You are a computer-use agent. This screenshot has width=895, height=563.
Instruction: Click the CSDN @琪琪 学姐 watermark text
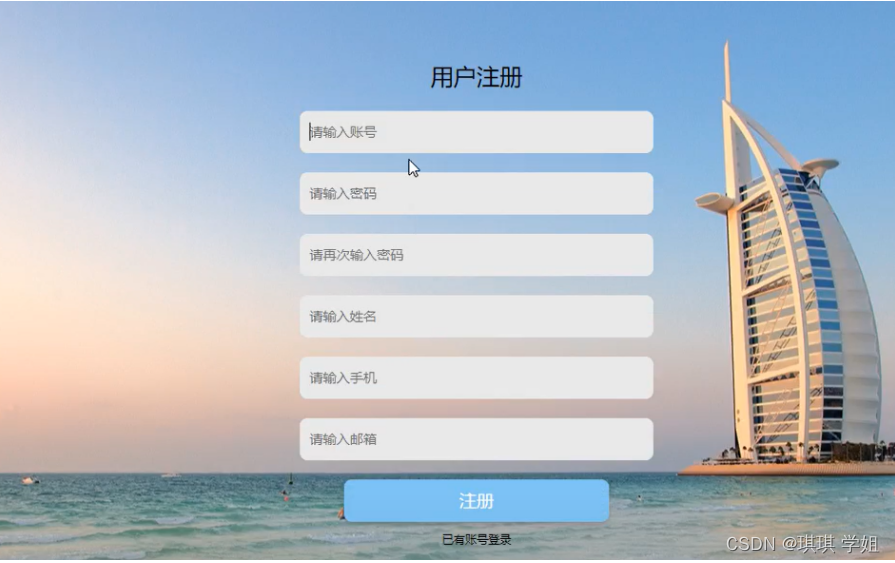802,544
